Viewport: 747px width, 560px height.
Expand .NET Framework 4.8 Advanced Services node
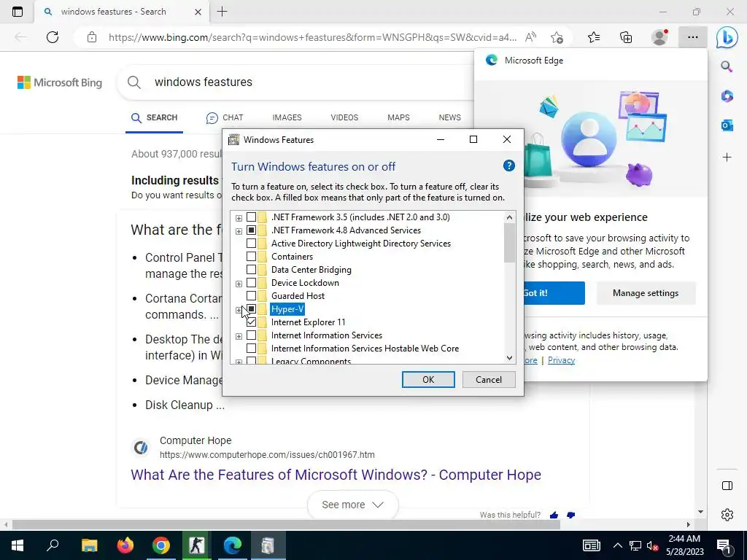239,231
